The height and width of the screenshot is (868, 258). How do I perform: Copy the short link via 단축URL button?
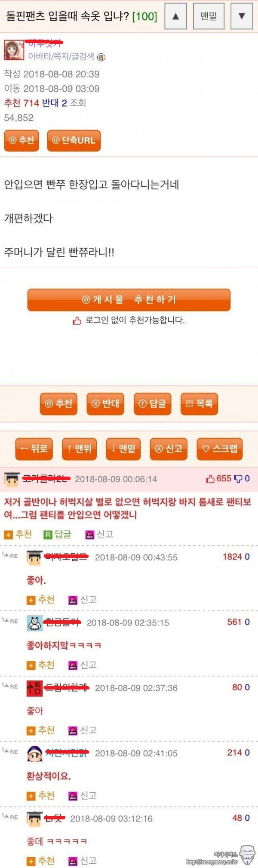pyautogui.click(x=74, y=141)
